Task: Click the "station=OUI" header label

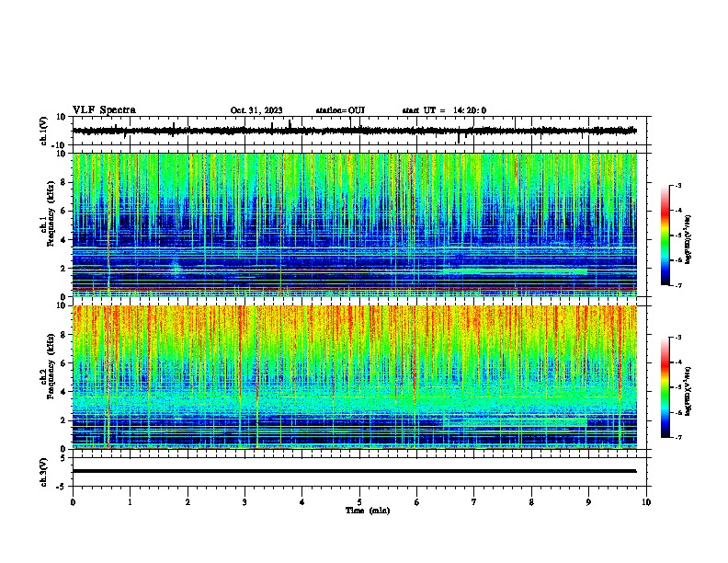Action: [x=340, y=110]
